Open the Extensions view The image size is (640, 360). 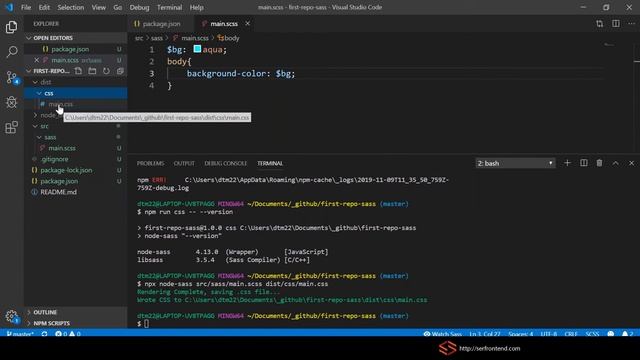point(11,127)
